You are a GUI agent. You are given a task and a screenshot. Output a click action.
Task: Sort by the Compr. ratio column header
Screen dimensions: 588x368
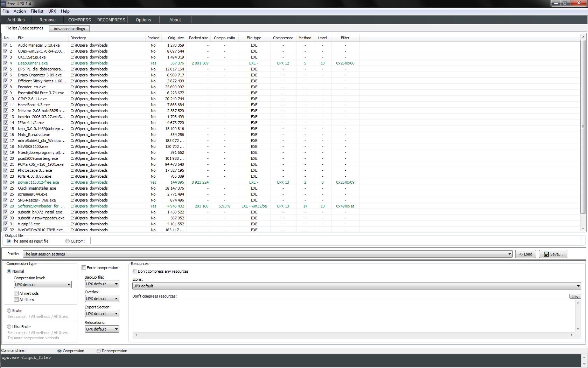point(224,38)
